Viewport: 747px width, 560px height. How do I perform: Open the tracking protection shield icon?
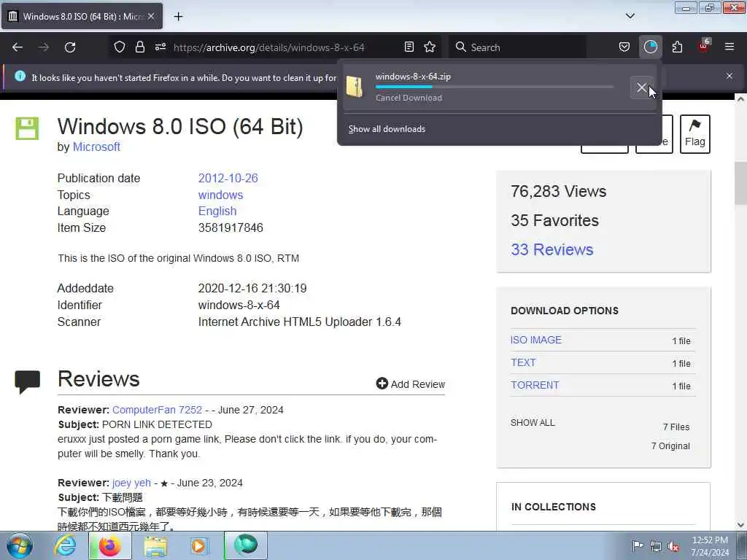120,47
